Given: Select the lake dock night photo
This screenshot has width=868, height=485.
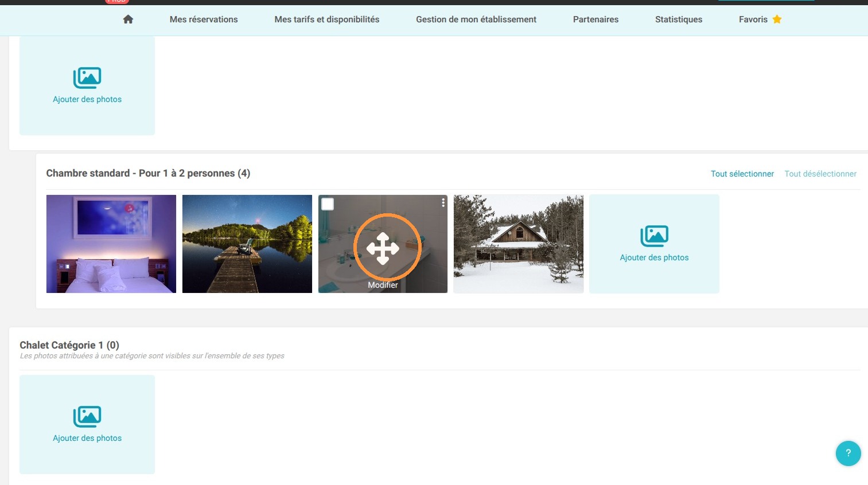Looking at the screenshot, I should 247,244.
